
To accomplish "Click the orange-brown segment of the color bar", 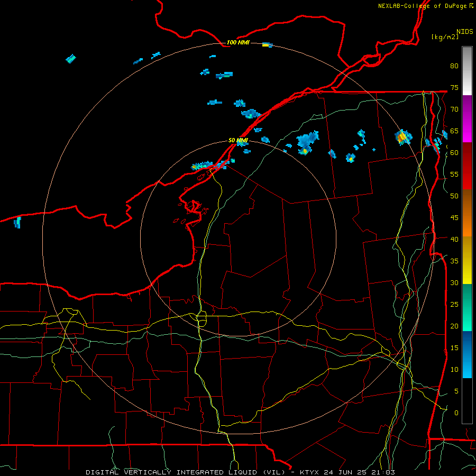I will tap(467, 213).
